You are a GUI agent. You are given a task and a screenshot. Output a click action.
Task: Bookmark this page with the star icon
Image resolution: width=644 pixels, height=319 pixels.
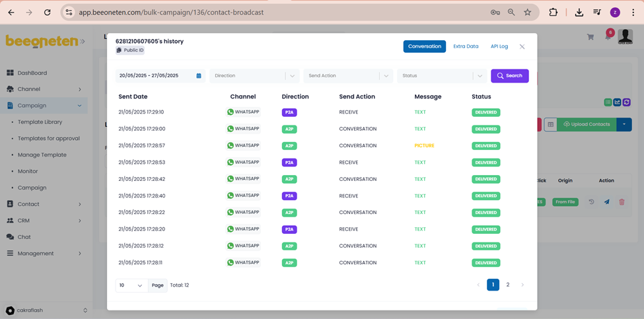coord(528,12)
